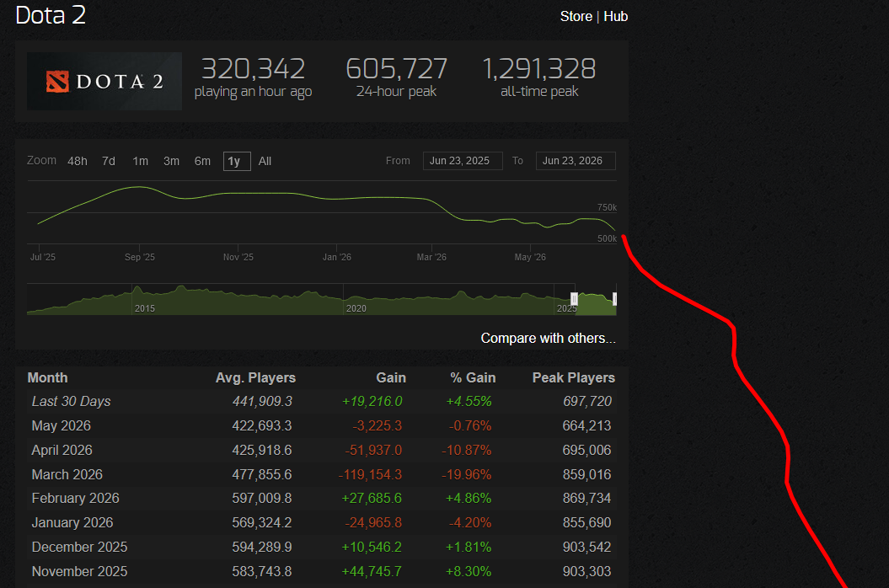The image size is (889, 588).
Task: Click the To date field
Action: pos(576,161)
